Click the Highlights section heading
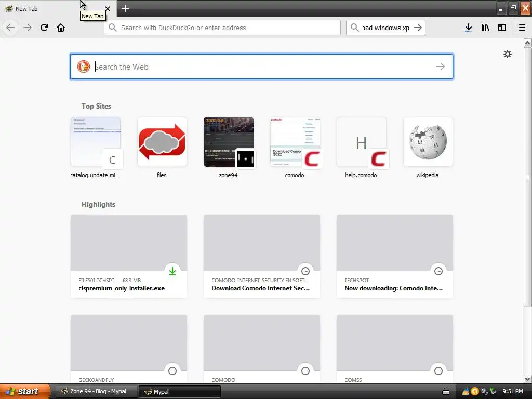This screenshot has height=399, width=532. click(x=98, y=204)
